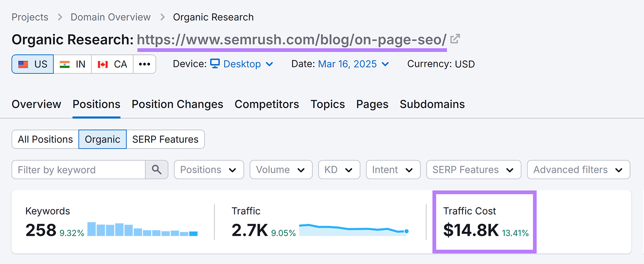
Task: Select the All Positions filter
Action: pyautogui.click(x=45, y=139)
